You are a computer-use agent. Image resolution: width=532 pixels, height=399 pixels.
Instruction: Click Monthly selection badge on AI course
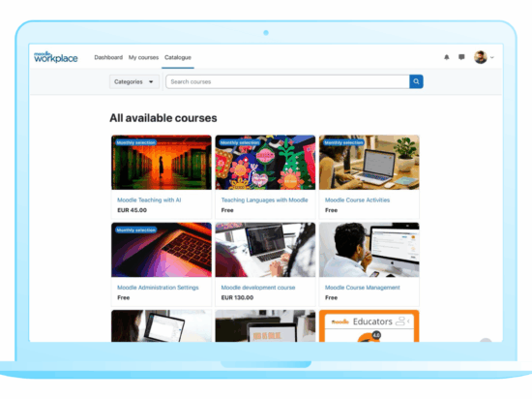coord(135,142)
